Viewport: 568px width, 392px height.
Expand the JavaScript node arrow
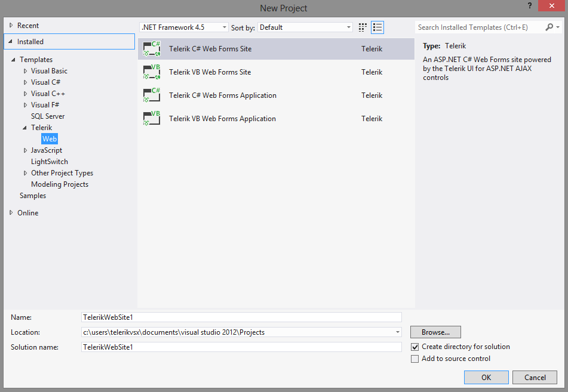coord(25,150)
